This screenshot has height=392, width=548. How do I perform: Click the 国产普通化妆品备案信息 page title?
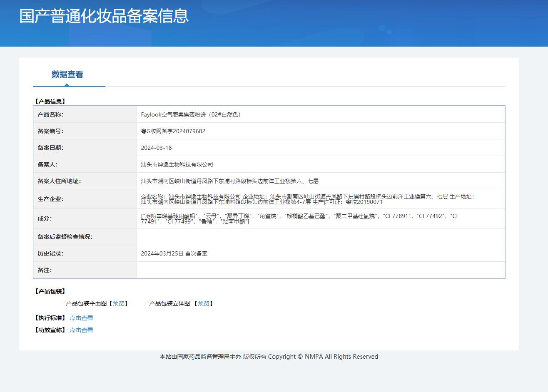tap(104, 16)
